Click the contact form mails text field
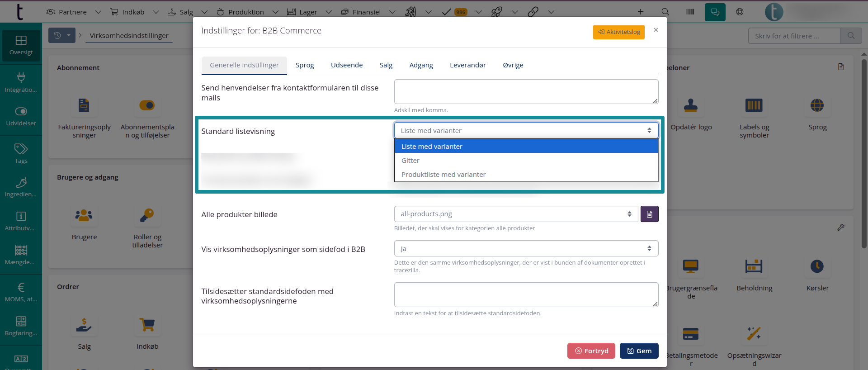Viewport: 868px width, 370px height. (x=526, y=91)
